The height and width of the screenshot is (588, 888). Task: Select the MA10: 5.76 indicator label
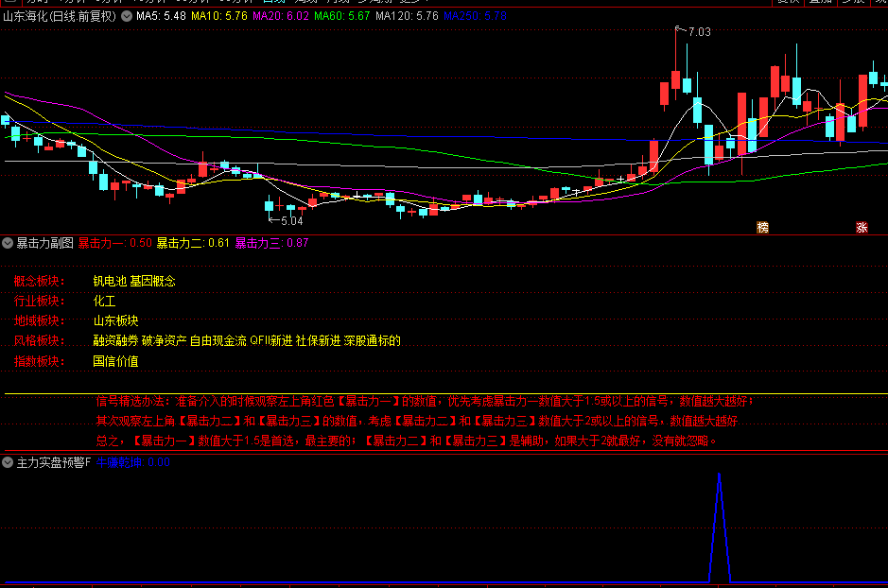click(219, 16)
